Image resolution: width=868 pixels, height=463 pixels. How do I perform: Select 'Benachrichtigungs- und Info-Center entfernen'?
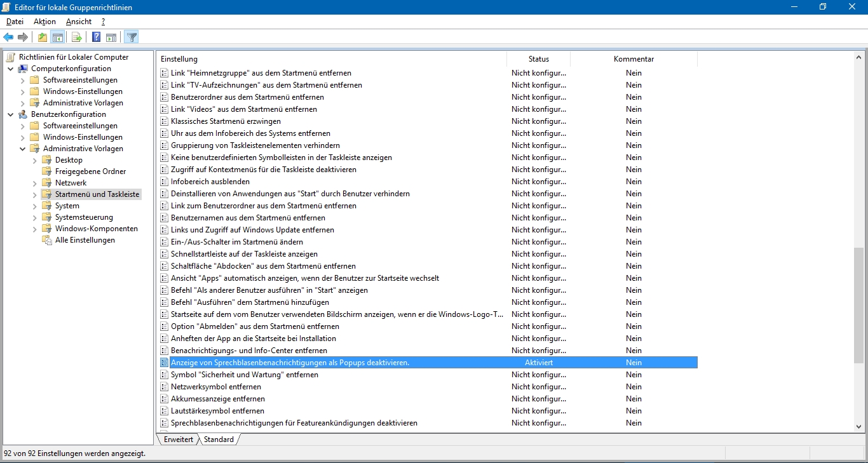pos(249,351)
